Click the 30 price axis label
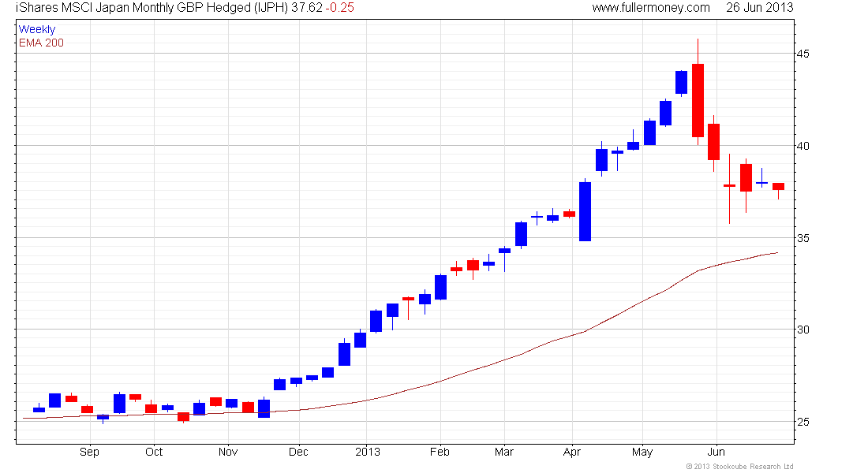 click(803, 330)
